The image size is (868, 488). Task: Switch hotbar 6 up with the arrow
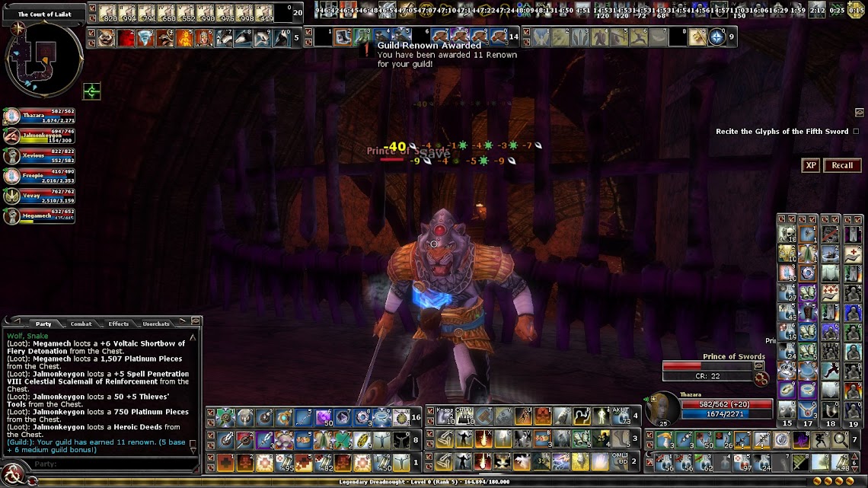point(857,458)
